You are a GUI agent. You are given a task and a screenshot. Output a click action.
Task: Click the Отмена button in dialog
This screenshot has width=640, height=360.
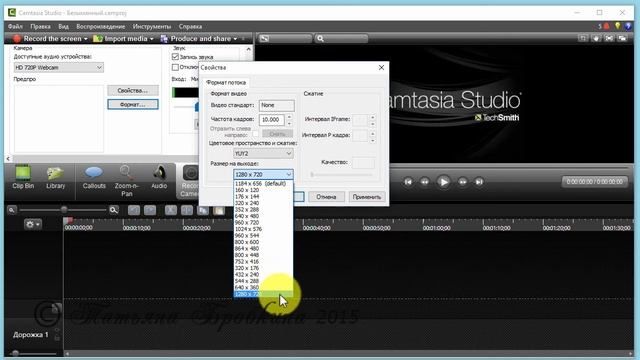[326, 197]
